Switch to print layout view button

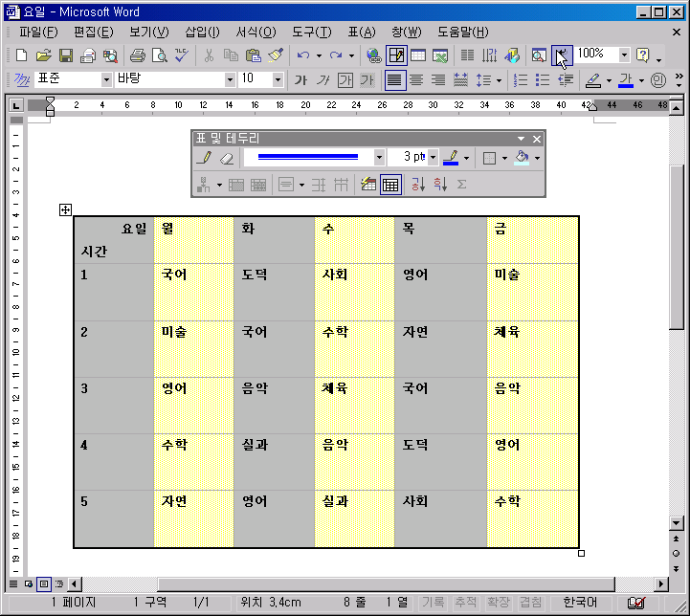[44, 583]
